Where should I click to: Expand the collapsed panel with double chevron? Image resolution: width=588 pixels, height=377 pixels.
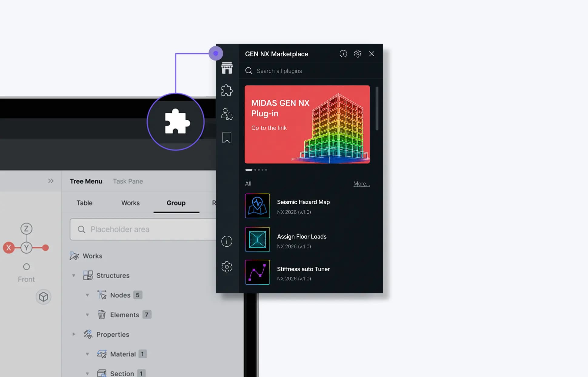[x=51, y=181]
